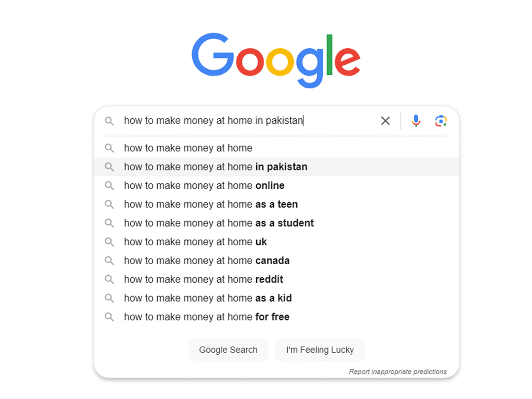Select the 'as a kid' suggestion
The height and width of the screenshot is (399, 532).
point(207,298)
